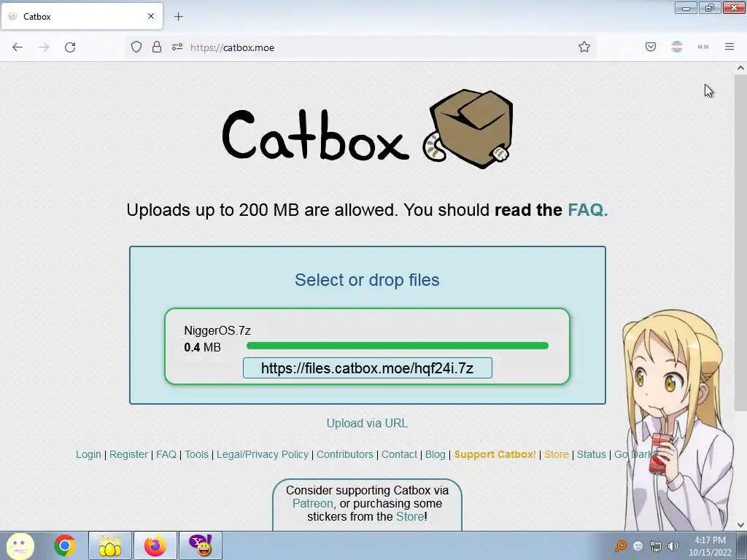Click the green upload progress bar

point(398,346)
